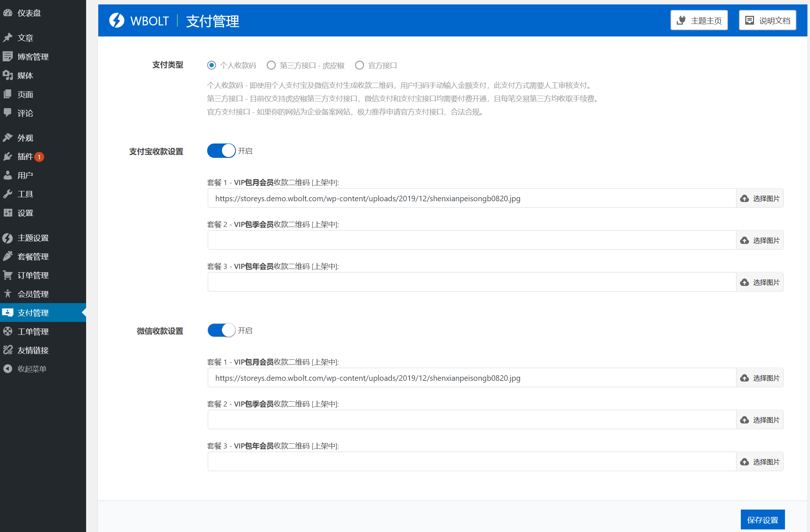Viewport: 810px width, 532px height.
Task: Open the 插件 (Plugins) sidebar icon
Action: pyautogui.click(x=8, y=156)
